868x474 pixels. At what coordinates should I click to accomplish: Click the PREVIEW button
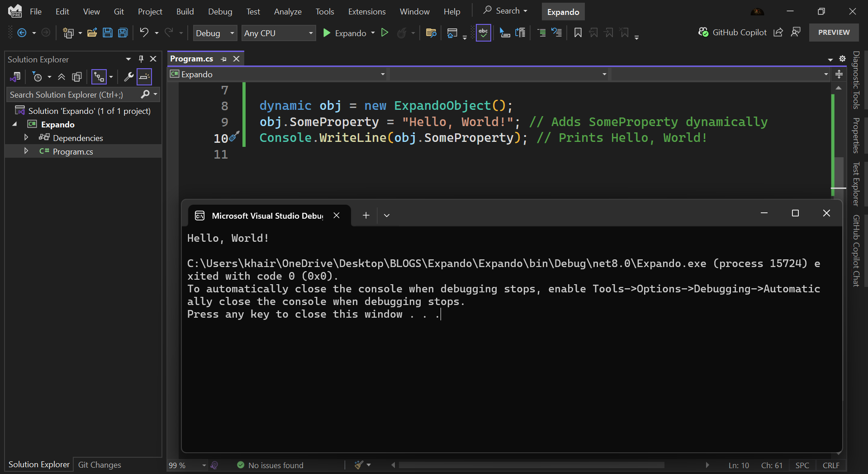(834, 32)
